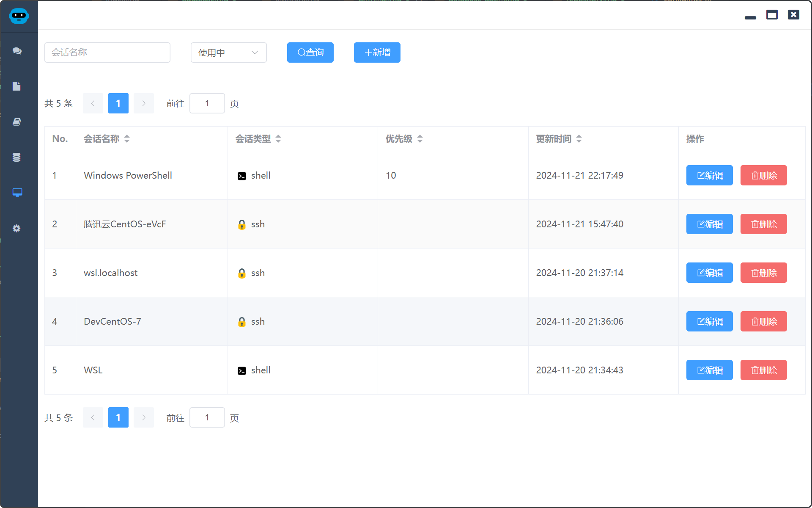Click the No. column header

pyautogui.click(x=60, y=139)
